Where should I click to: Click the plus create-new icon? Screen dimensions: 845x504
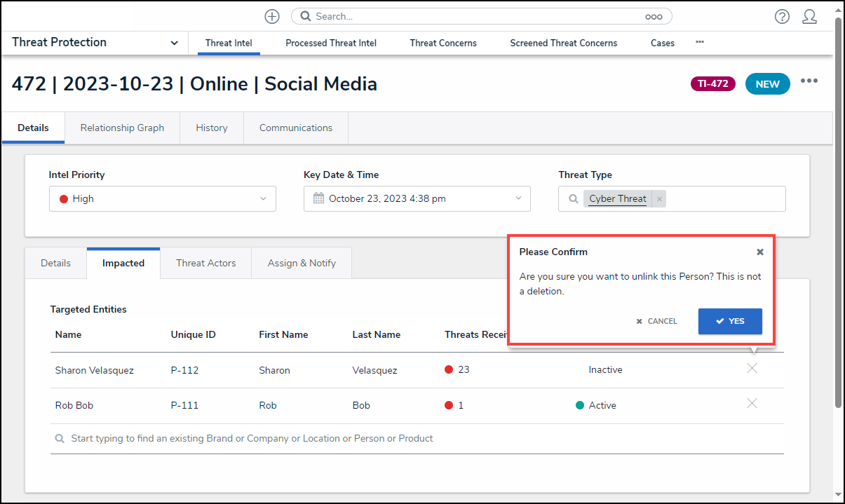272,16
